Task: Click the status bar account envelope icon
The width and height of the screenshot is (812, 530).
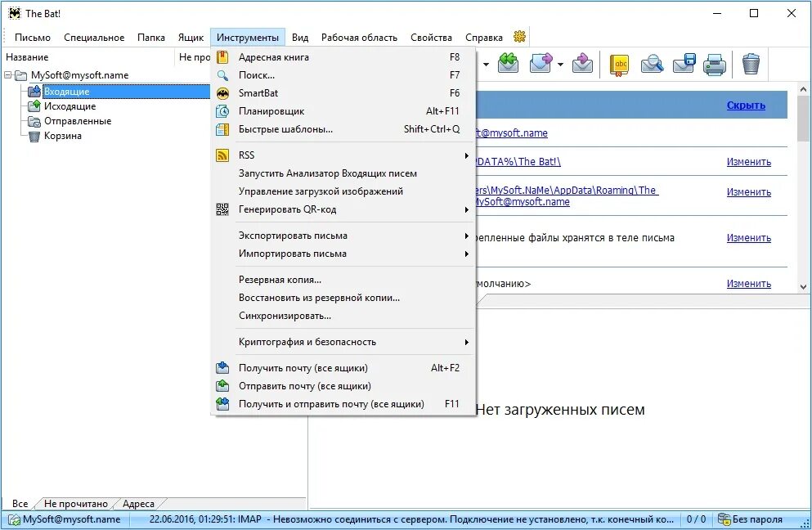Action: pyautogui.click(x=14, y=519)
